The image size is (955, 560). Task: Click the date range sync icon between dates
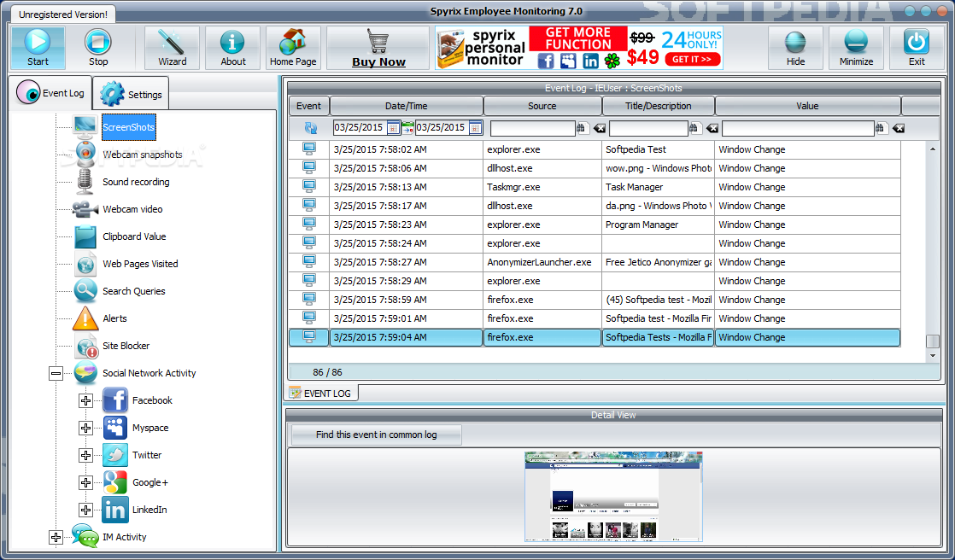tap(407, 128)
